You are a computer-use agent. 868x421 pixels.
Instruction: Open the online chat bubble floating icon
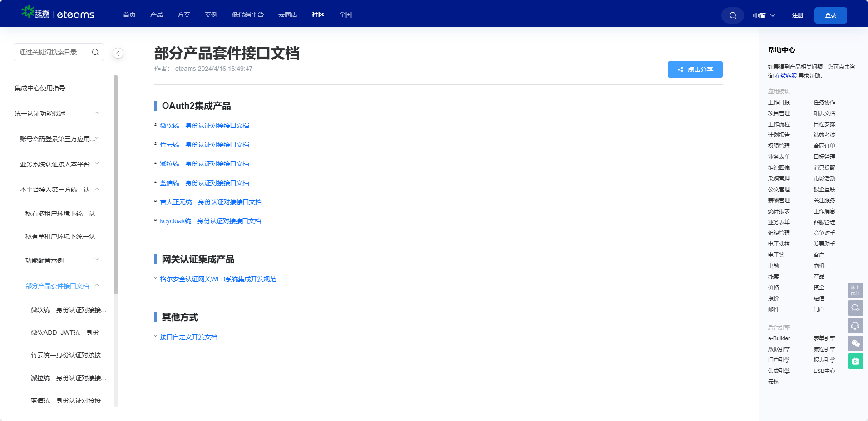pyautogui.click(x=855, y=308)
